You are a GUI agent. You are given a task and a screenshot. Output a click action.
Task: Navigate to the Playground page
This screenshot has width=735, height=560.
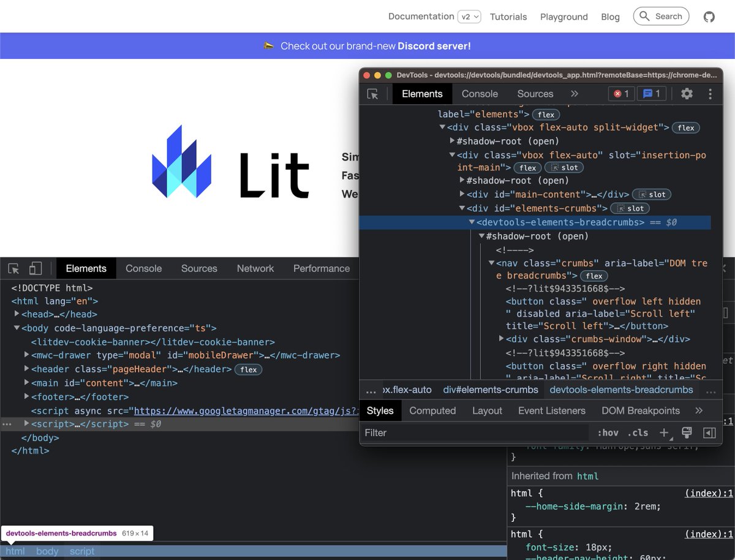[x=563, y=17]
